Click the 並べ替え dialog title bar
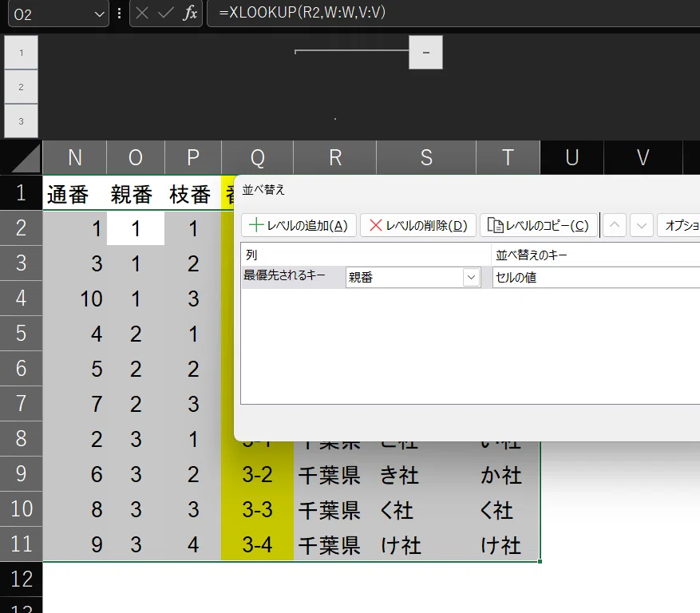 point(467,190)
